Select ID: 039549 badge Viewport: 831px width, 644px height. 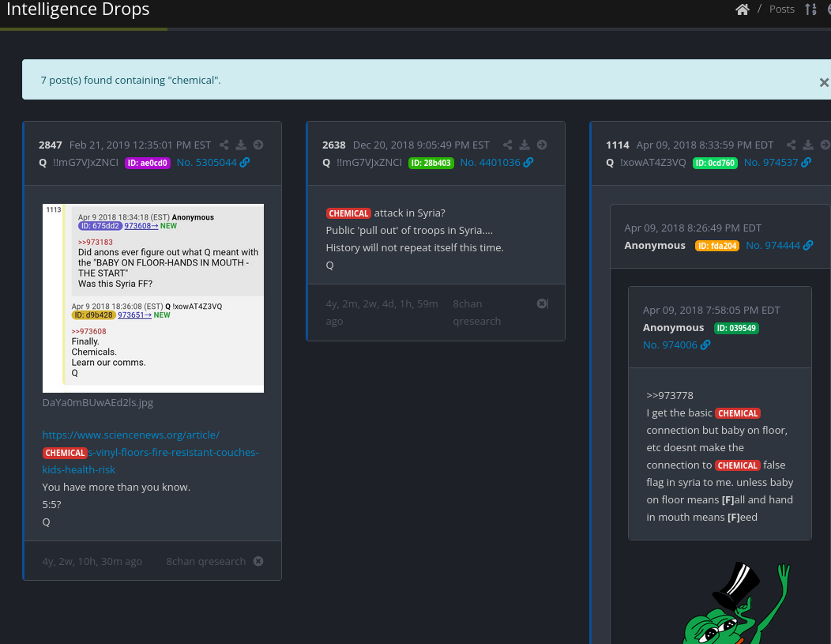pyautogui.click(x=736, y=328)
